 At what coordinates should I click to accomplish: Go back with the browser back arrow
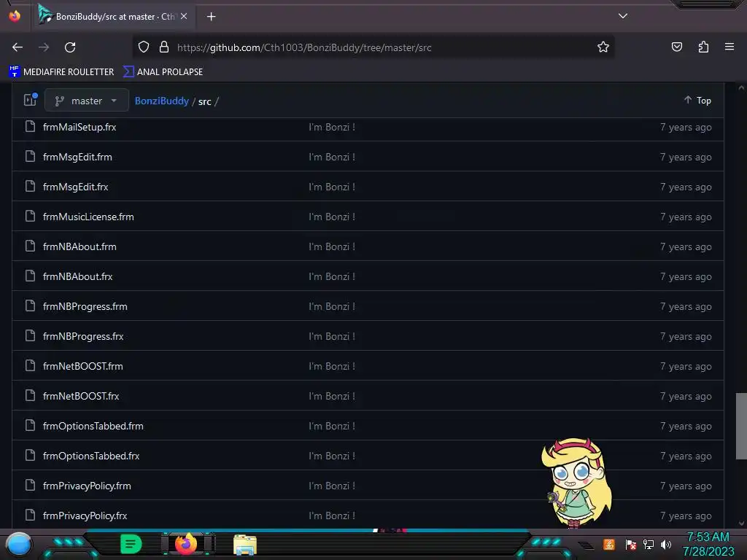point(18,47)
